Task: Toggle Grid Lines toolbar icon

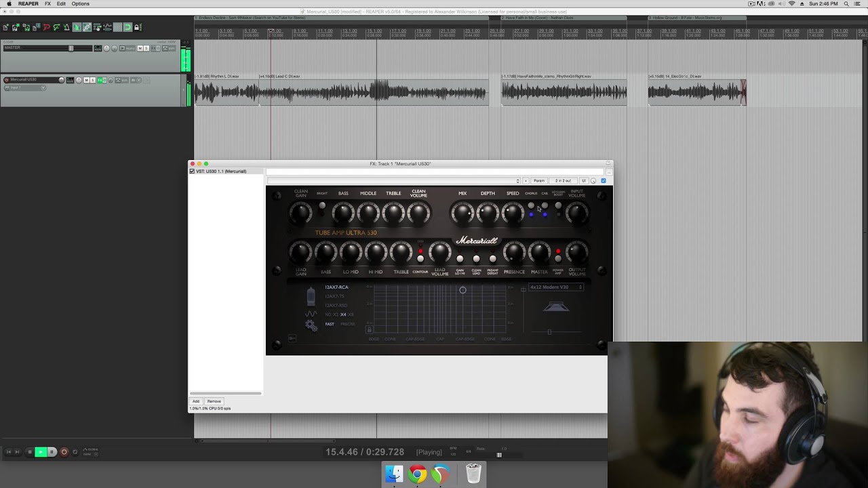Action: point(117,27)
